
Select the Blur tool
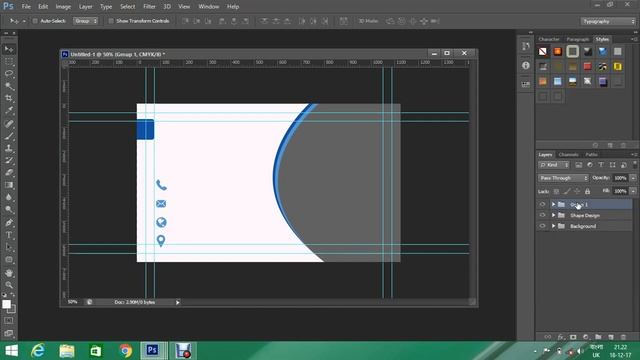(x=9, y=197)
